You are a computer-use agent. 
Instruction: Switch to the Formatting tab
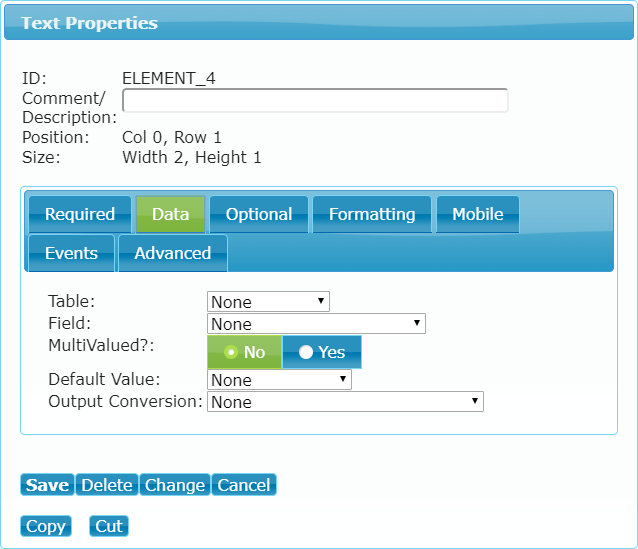(x=372, y=214)
